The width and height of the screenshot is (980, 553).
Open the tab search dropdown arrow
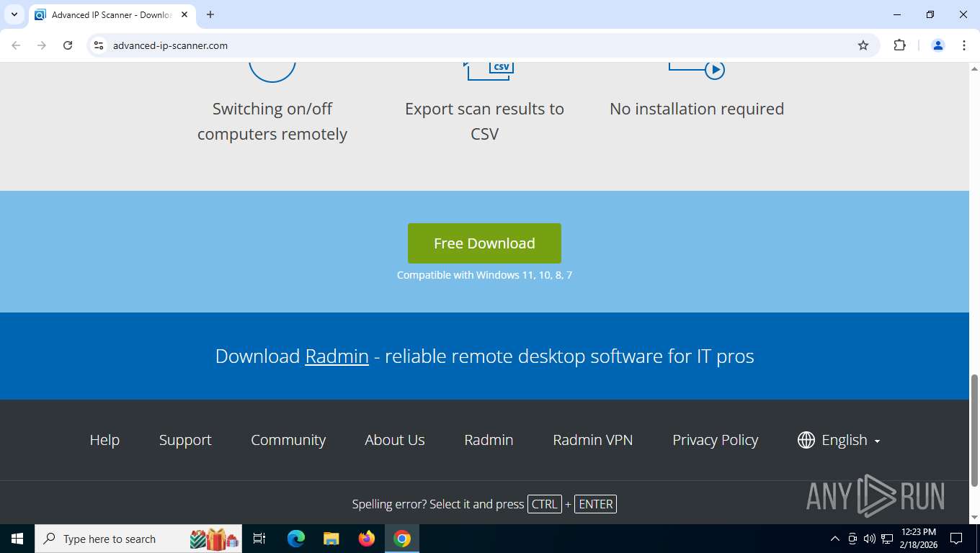14,14
